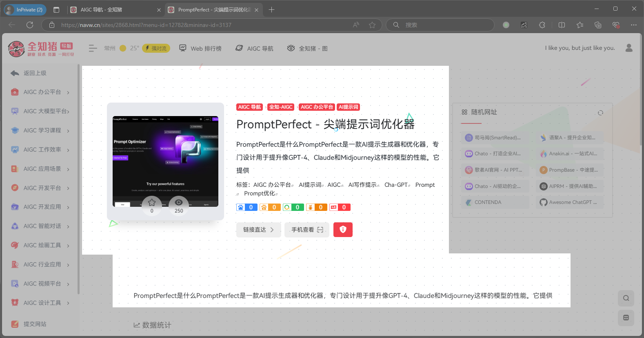Open a new browser tab
The height and width of the screenshot is (338, 644).
coord(271,9)
